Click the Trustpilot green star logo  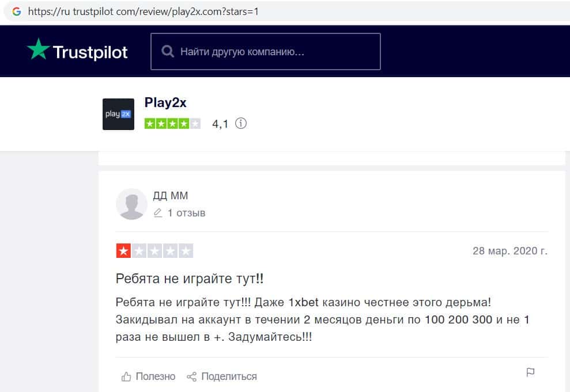38,49
